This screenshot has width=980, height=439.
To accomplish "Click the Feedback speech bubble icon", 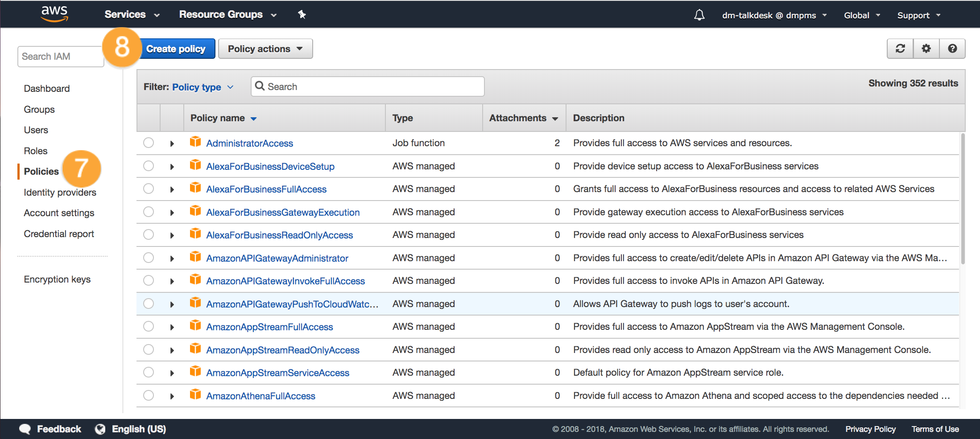I will tap(25, 429).
